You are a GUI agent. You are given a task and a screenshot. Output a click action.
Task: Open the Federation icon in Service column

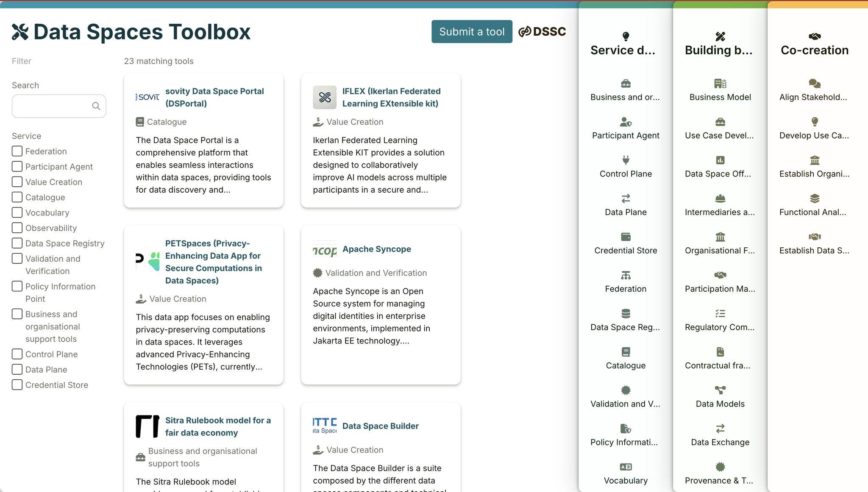pos(626,275)
